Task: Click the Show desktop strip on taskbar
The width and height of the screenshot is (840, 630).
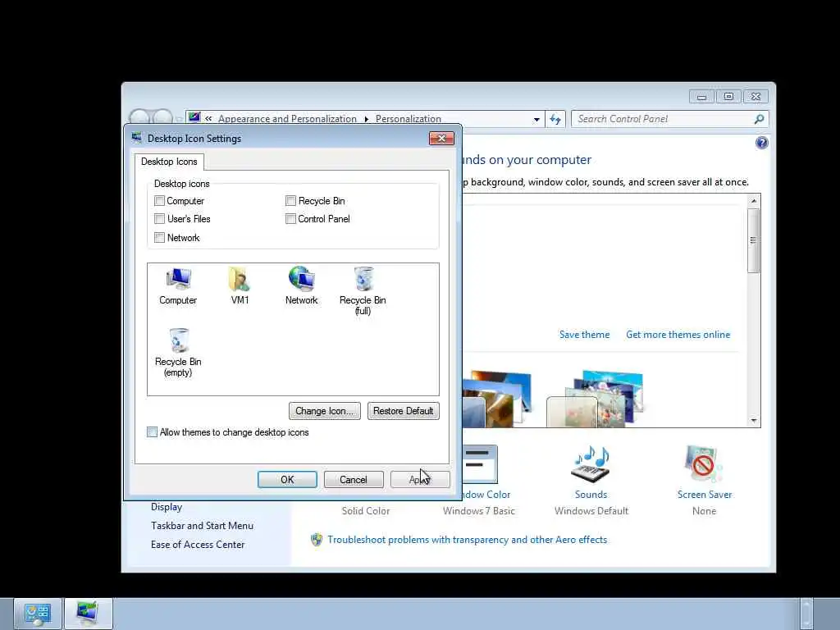Action: [x=806, y=614]
